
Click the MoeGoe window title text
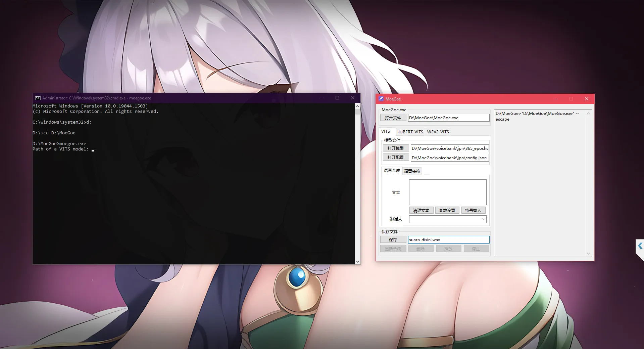click(393, 99)
